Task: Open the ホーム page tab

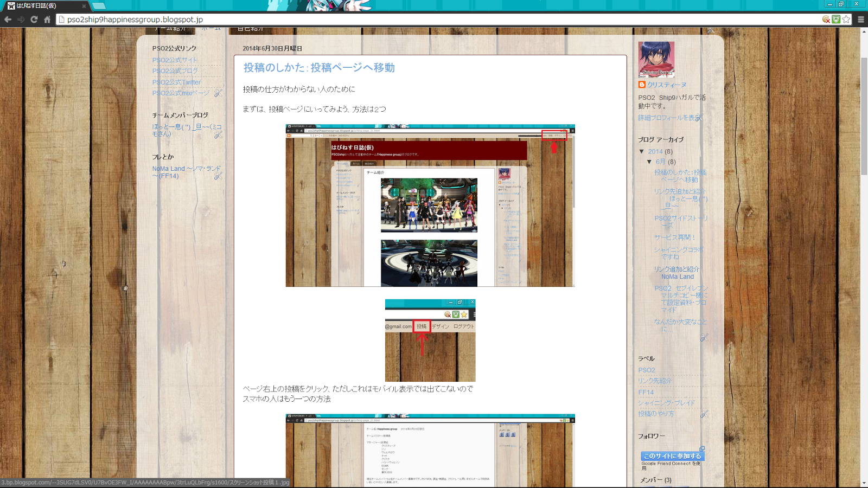Action: pyautogui.click(x=210, y=29)
